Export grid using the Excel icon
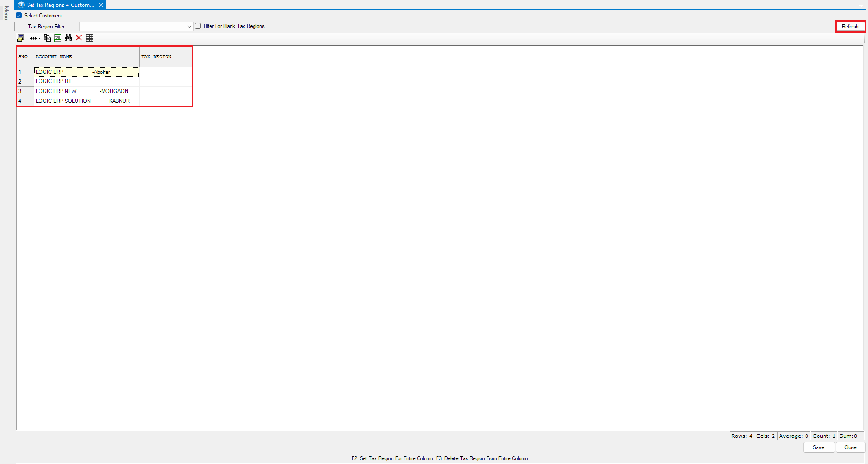The width and height of the screenshot is (868, 464). pos(58,38)
